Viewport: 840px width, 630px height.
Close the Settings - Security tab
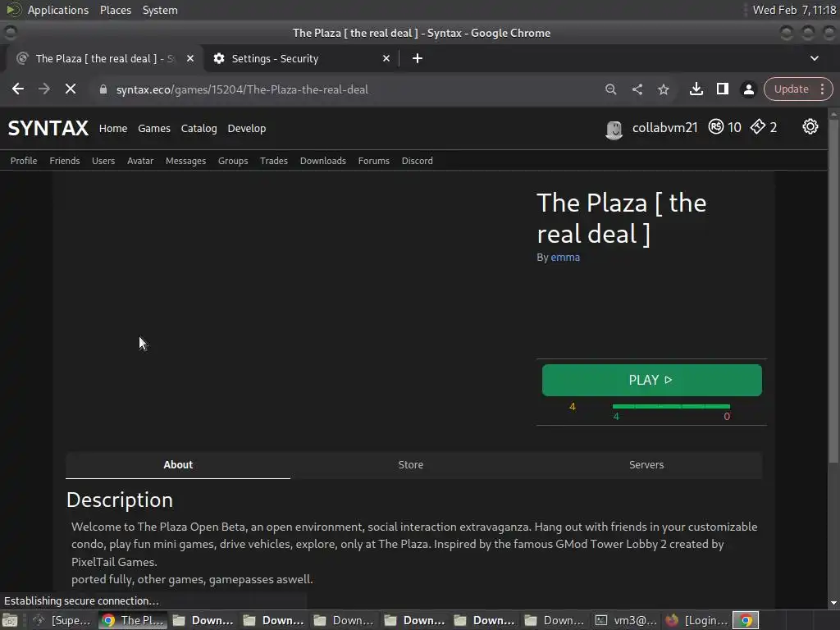pos(386,58)
